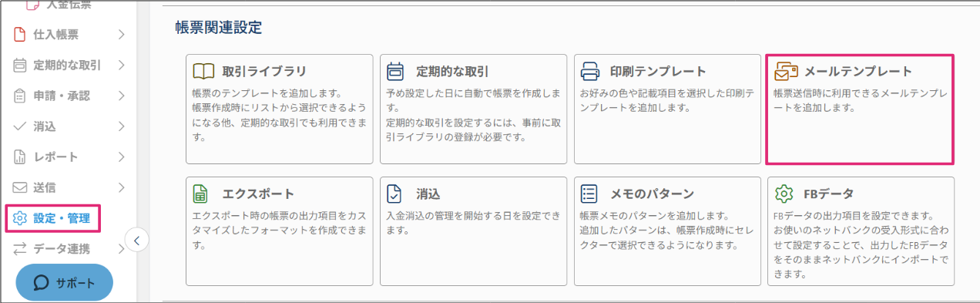Open the サポート chat button
Image resolution: width=980 pixels, height=303 pixels.
pos(64,283)
